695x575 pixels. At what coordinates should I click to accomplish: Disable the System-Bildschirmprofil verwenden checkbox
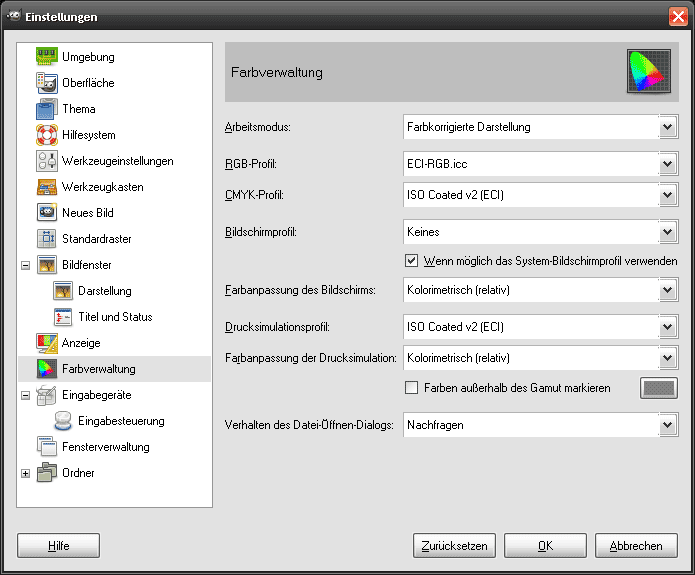[411, 261]
